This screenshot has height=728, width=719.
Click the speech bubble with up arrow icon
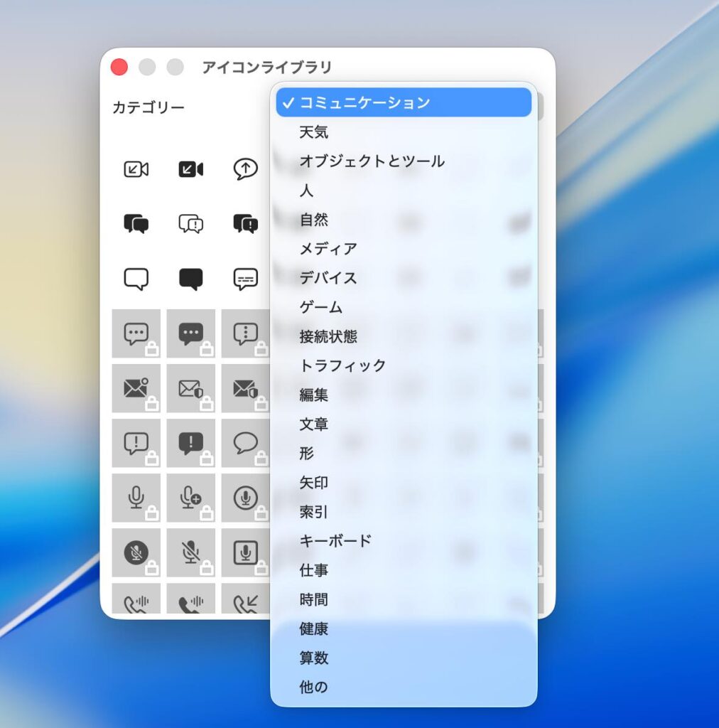coord(245,169)
